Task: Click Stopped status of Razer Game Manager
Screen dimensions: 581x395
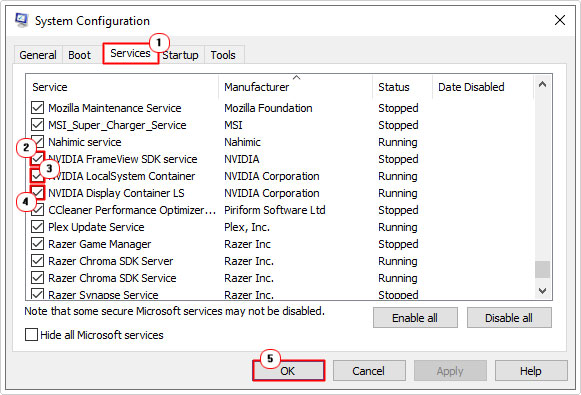Action: pyautogui.click(x=398, y=244)
